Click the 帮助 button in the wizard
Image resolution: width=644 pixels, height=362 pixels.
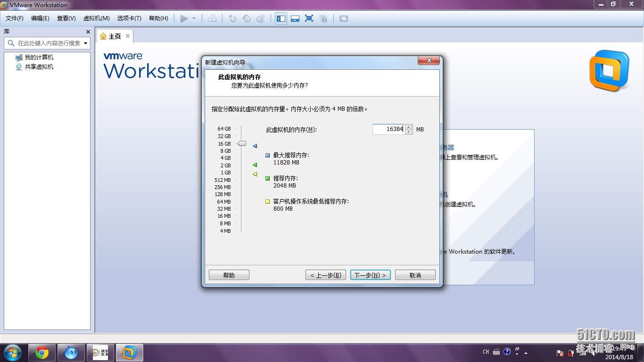[x=229, y=275]
